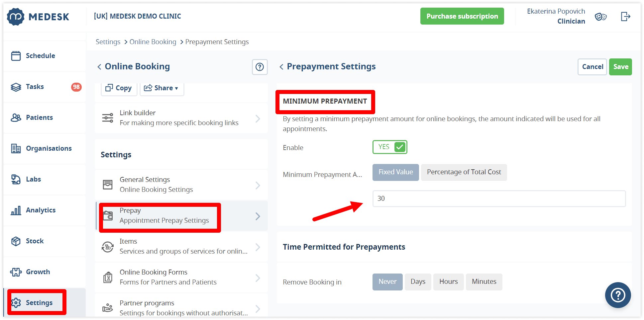Click the Growth puzzle icon
The height and width of the screenshot is (320, 644).
click(16, 272)
